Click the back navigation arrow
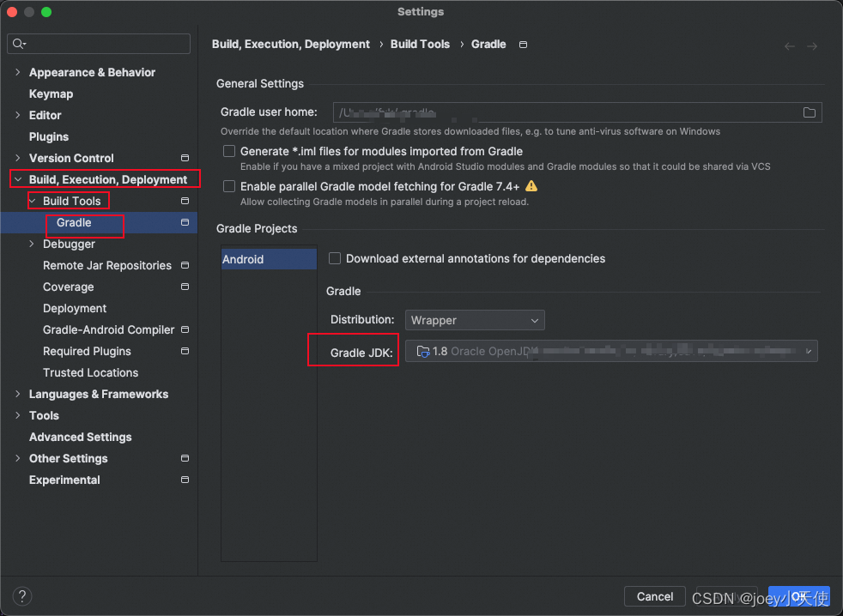This screenshot has width=843, height=616. click(789, 46)
